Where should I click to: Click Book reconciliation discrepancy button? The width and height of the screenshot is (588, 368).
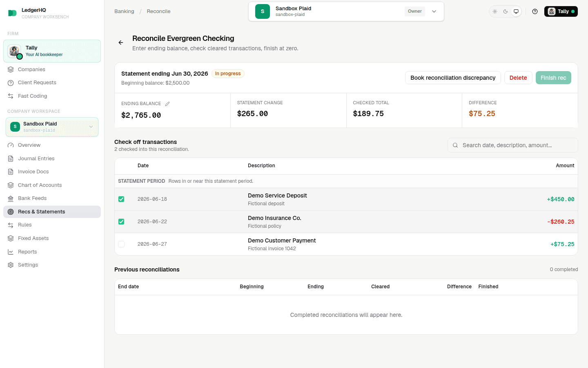click(x=453, y=78)
